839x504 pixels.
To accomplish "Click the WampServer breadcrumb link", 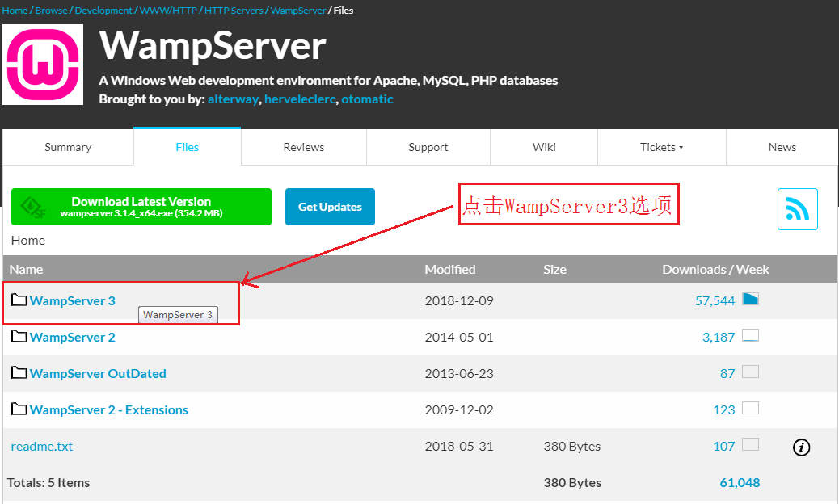I will (x=298, y=10).
